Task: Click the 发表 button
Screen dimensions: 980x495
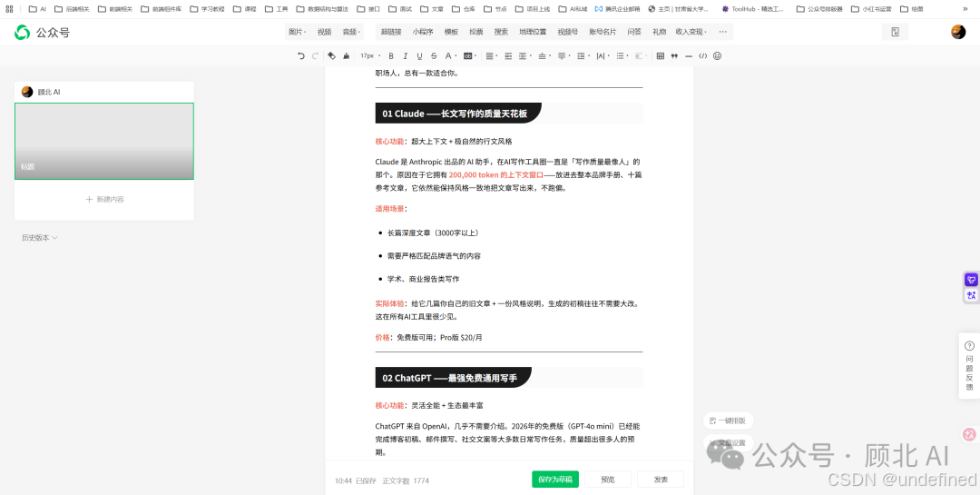Action: pyautogui.click(x=661, y=480)
